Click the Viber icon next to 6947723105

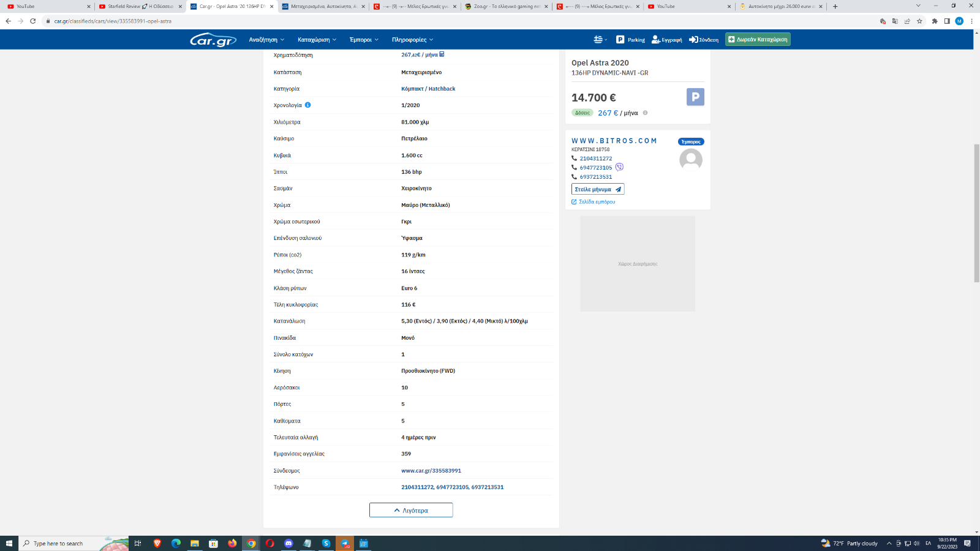click(x=619, y=167)
